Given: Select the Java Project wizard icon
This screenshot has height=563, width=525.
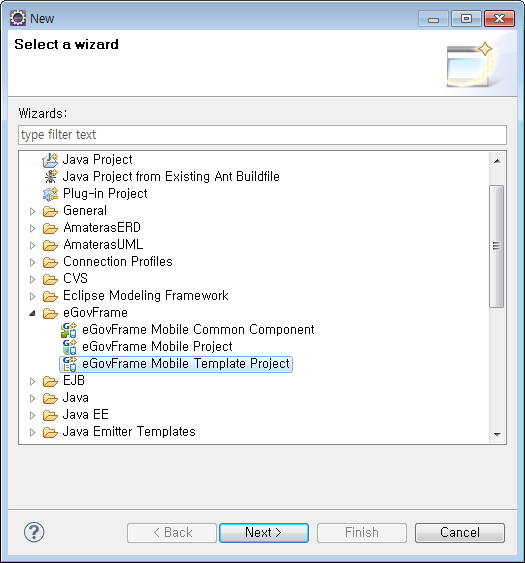Looking at the screenshot, I should click(50, 159).
